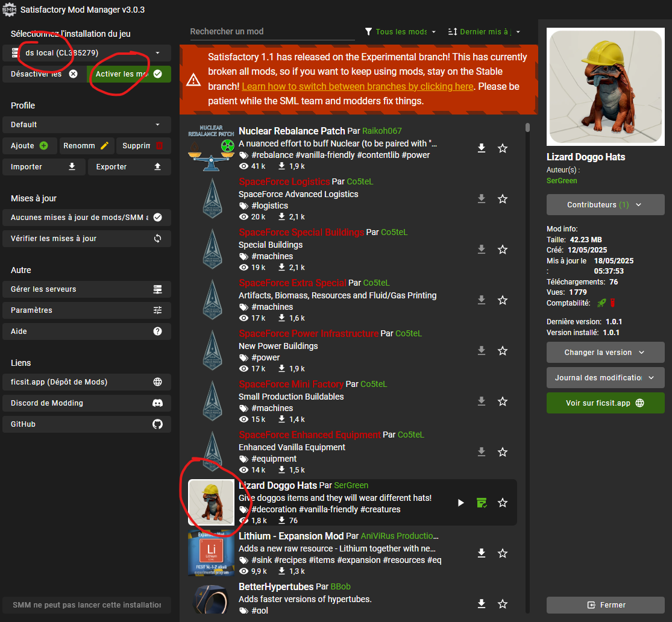The image size is (672, 622).
Task: Download icon for SpaceForce Extra Special
Action: (x=482, y=300)
